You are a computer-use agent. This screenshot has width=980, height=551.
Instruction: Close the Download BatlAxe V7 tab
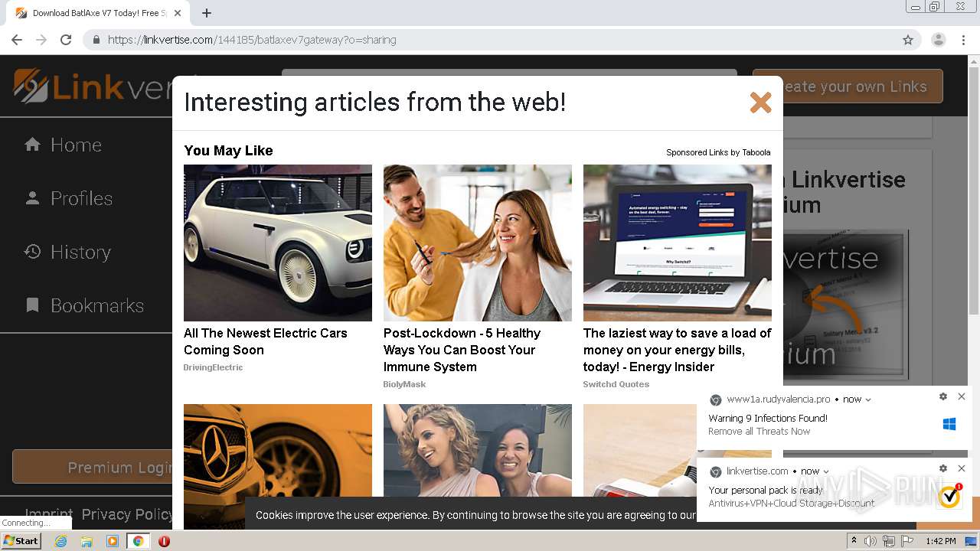coord(178,13)
